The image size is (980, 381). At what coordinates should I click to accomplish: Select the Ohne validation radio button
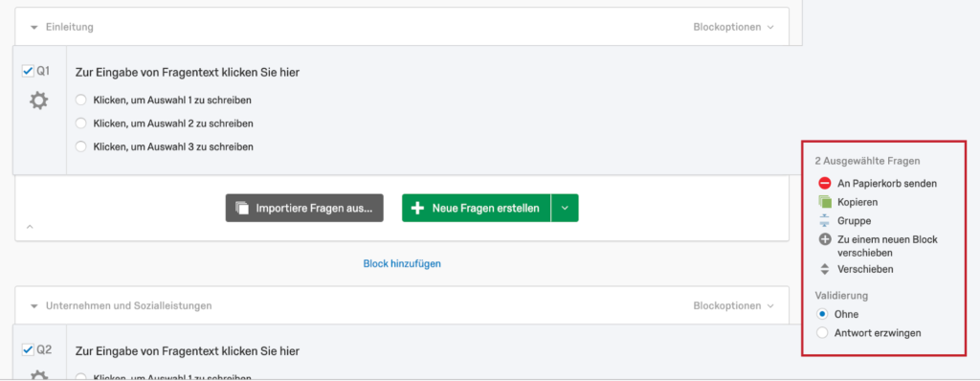point(822,314)
